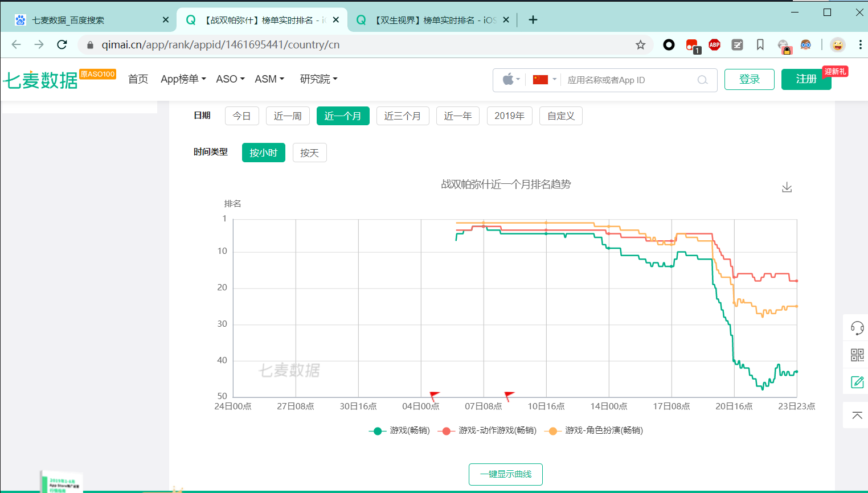Choose the 2019年 date range
This screenshot has height=493, width=868.
pyautogui.click(x=509, y=116)
